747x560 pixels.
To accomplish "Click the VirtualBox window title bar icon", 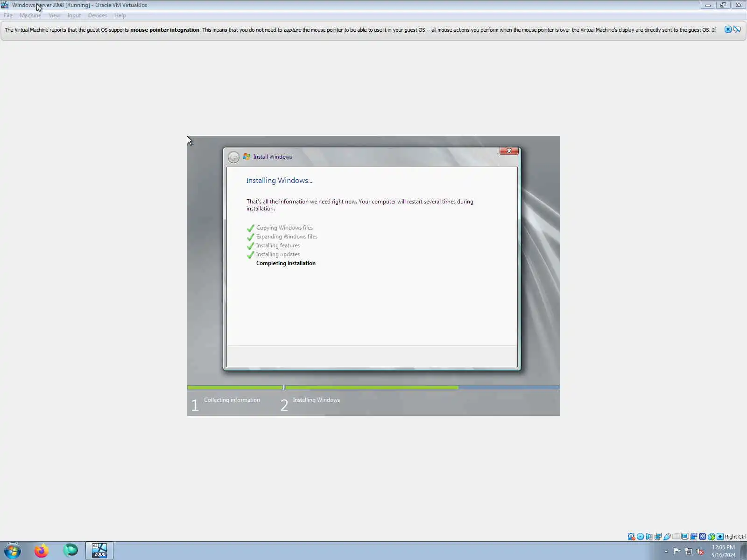I will [5, 5].
